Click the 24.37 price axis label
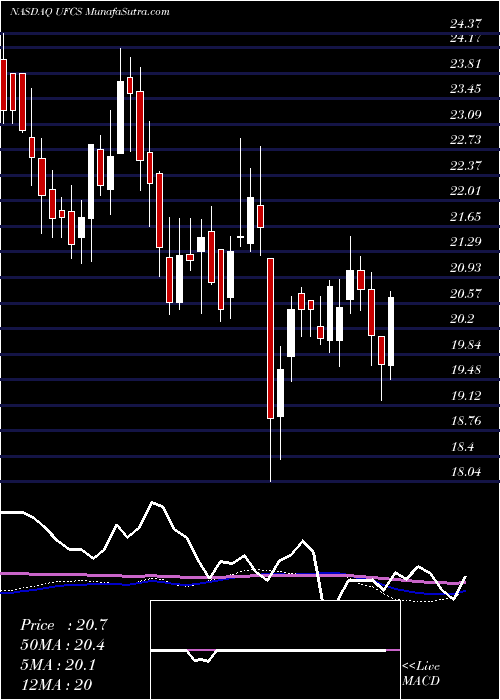Image resolution: width=500 pixels, height=700 pixels. pyautogui.click(x=465, y=25)
